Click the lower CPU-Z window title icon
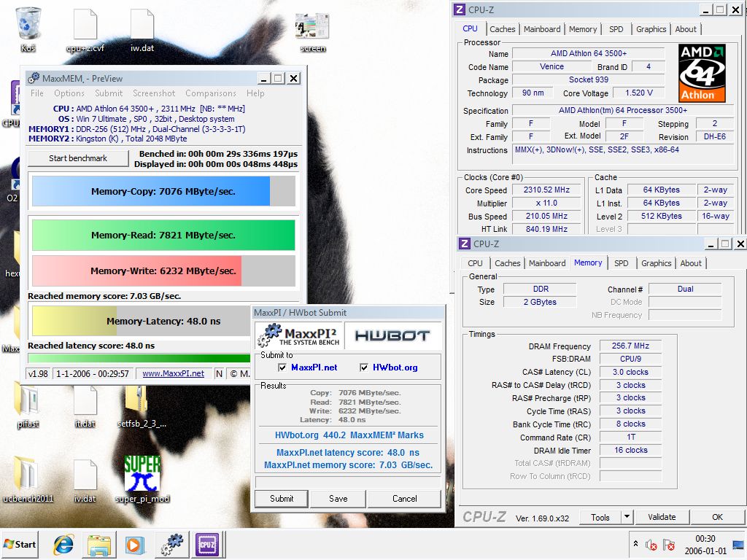The height and width of the screenshot is (560, 747). [x=465, y=244]
